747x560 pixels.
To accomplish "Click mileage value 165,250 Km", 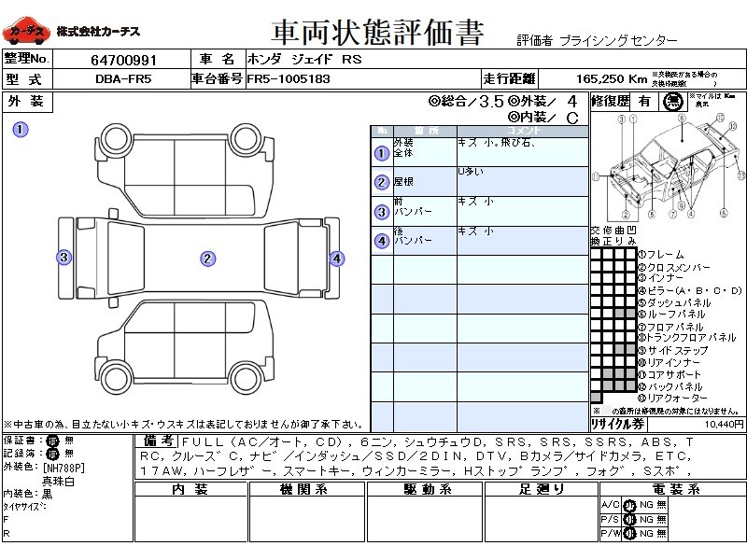I will point(612,79).
